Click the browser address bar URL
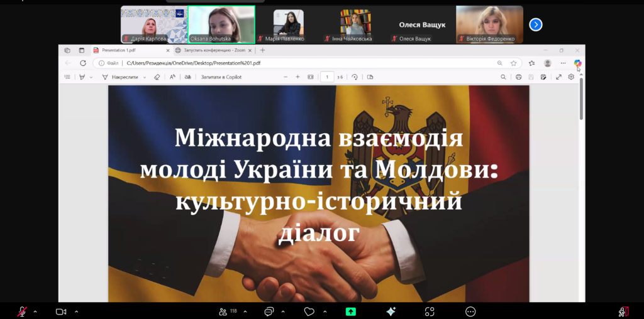 [x=194, y=63]
